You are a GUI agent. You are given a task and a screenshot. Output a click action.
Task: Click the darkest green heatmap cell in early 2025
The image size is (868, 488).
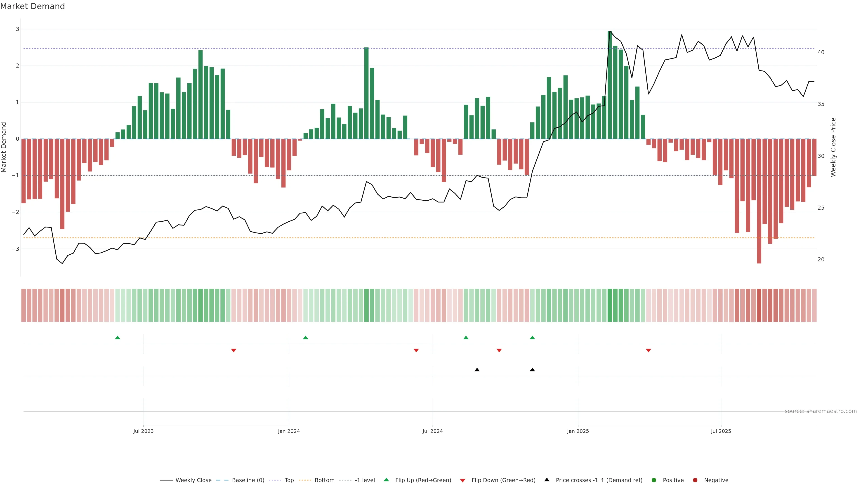click(x=610, y=305)
